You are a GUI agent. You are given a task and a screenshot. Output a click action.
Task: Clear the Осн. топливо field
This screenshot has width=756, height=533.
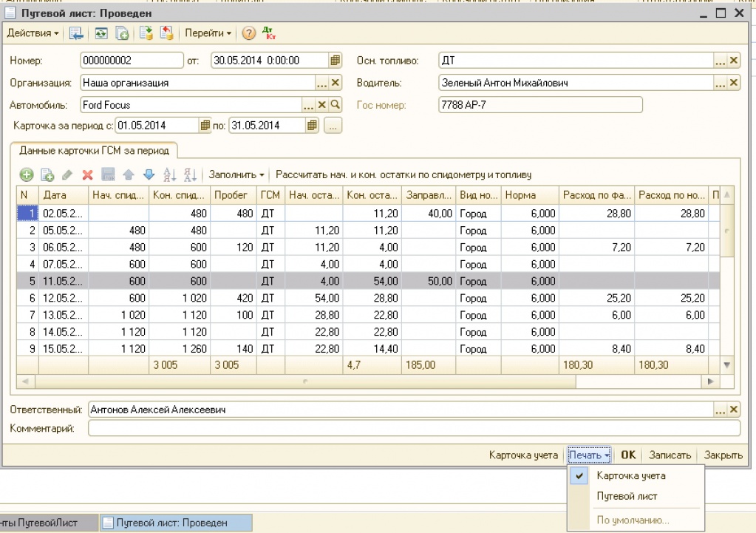(x=733, y=61)
